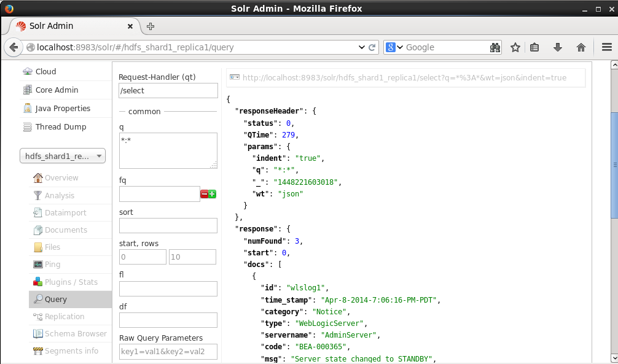This screenshot has height=364, width=618.
Task: Bookmark this page with star icon
Action: point(515,47)
